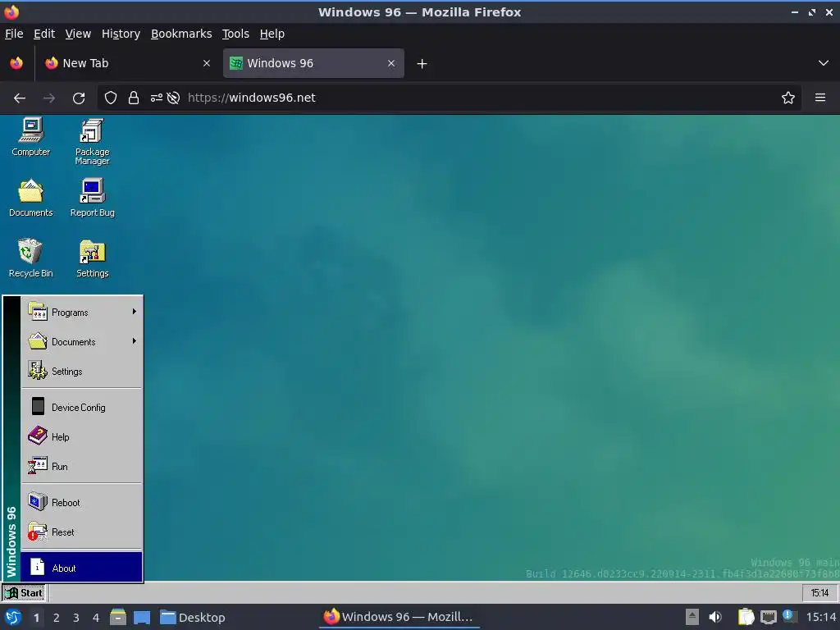Screen dimensions: 840x630
Task: Open the Desktop folder launcher
Action: pyautogui.click(x=192, y=618)
